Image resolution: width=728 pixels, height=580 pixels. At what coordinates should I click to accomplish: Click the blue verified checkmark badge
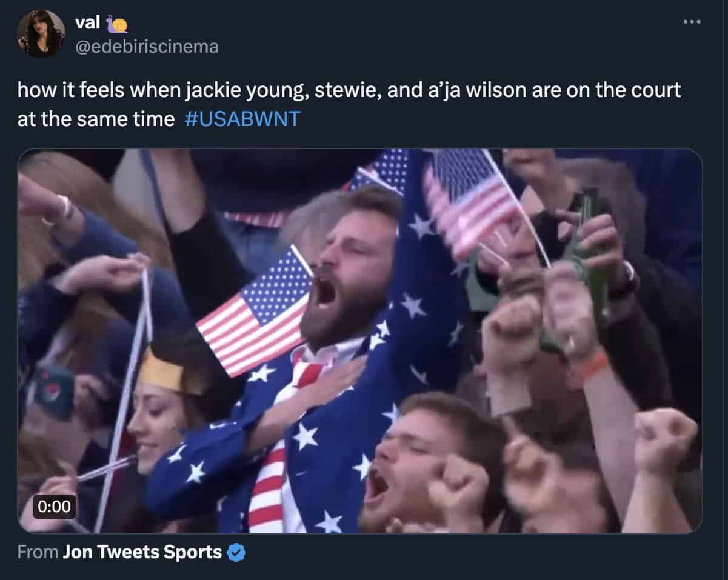(236, 553)
